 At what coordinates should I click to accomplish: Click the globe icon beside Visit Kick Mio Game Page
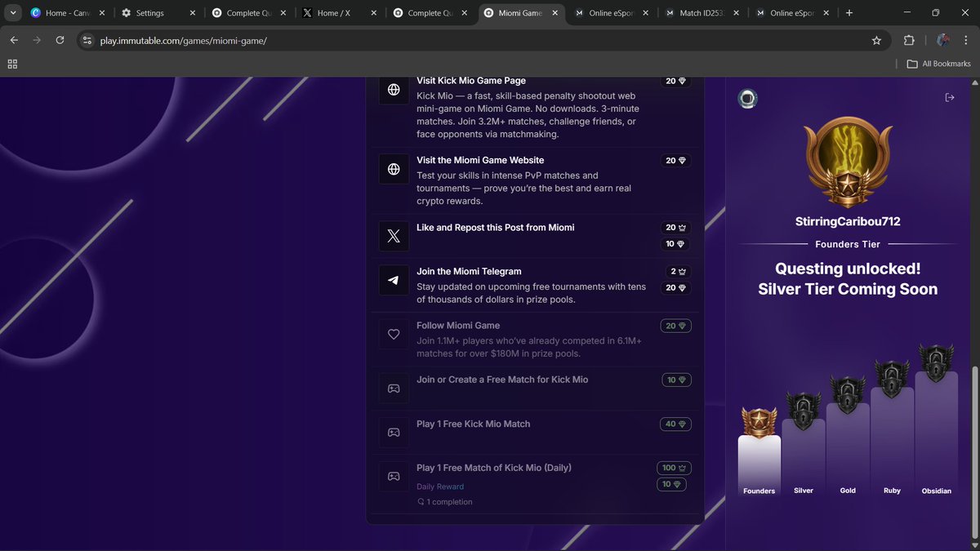point(394,90)
